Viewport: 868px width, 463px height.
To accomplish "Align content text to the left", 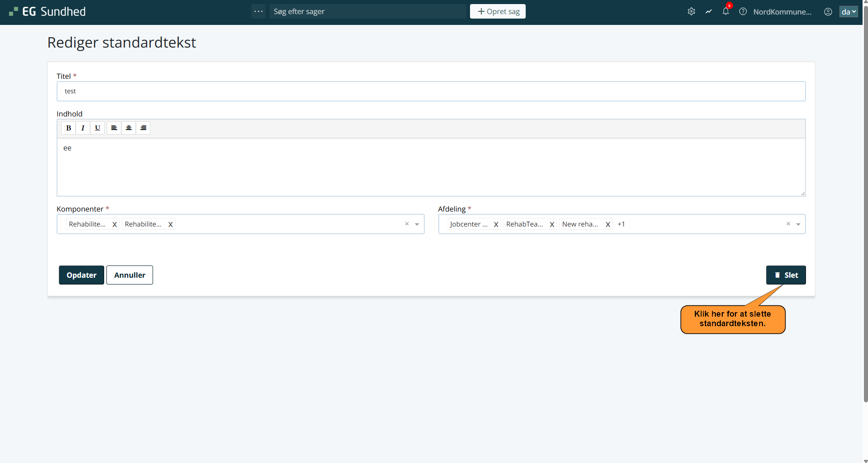I will pos(114,128).
